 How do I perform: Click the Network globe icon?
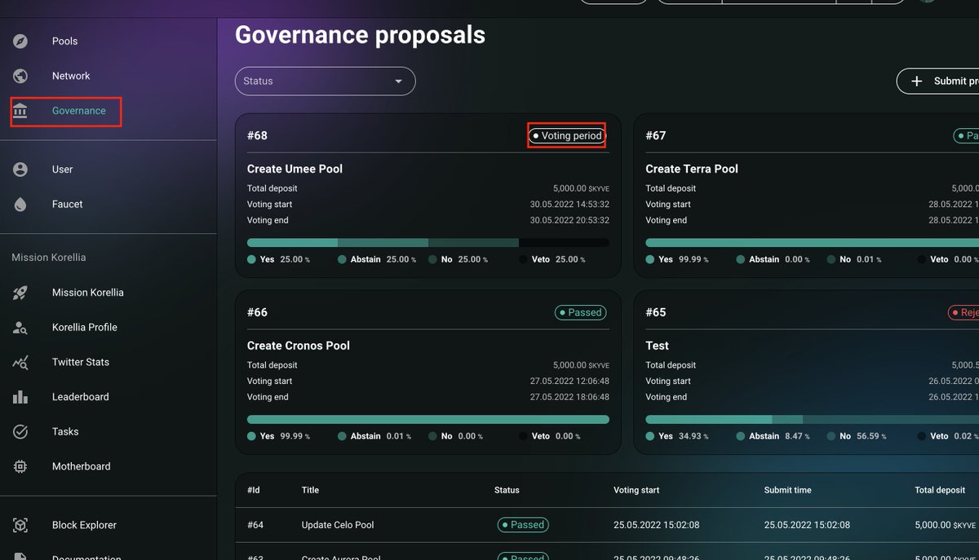[x=20, y=76]
